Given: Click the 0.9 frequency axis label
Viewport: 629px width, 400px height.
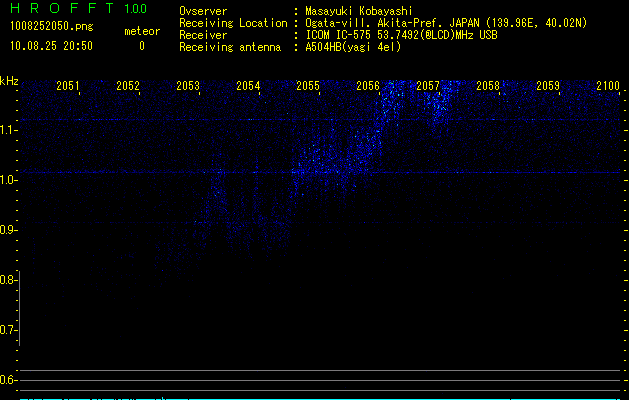Looking at the screenshot, I should tap(7, 230).
